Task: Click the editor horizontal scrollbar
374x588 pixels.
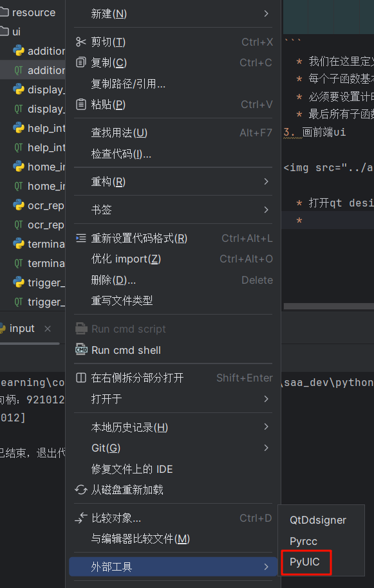Action: [x=328, y=306]
